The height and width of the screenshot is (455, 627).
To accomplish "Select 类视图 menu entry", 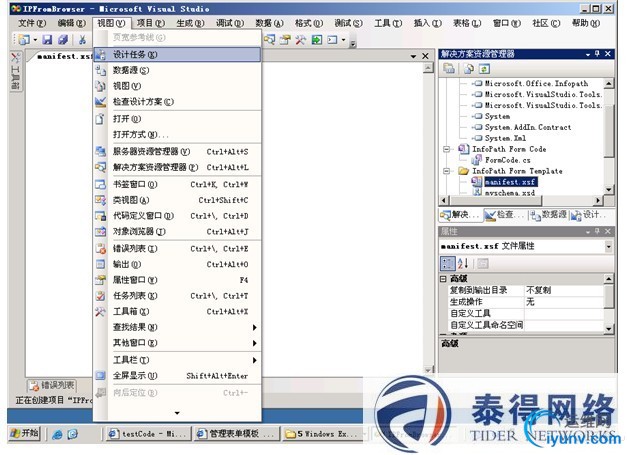I will 177,200.
